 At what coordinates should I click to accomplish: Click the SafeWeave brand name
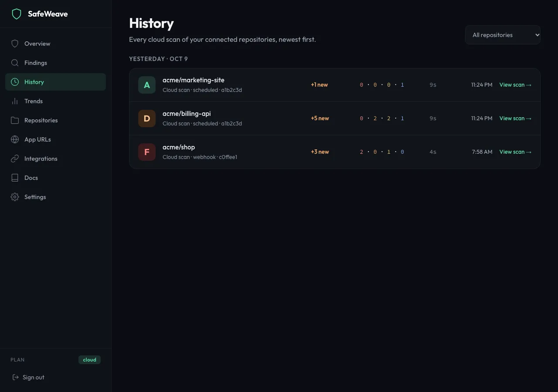48,14
